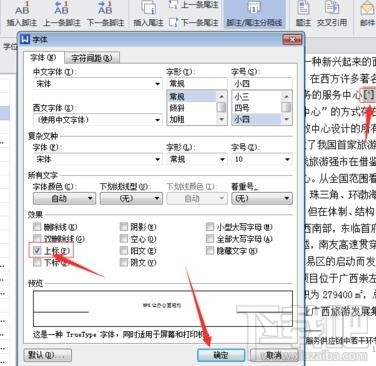376x366 pixels.
Task: Click down arrow of 字形 list scrollbar
Action: click(221, 119)
